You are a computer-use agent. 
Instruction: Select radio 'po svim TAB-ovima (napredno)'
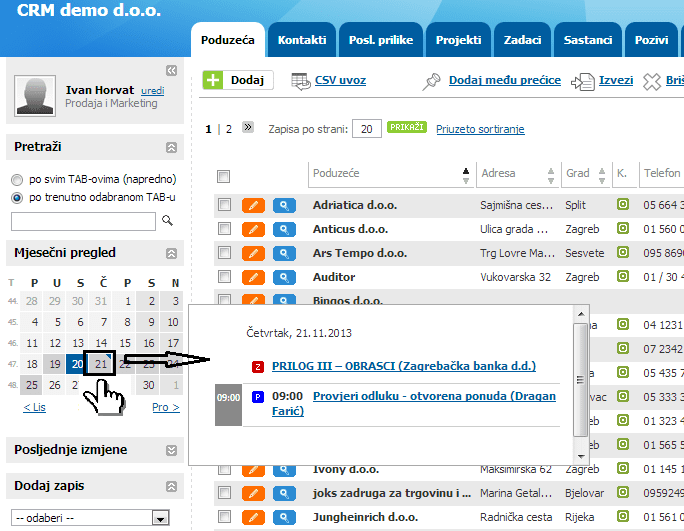(18, 180)
